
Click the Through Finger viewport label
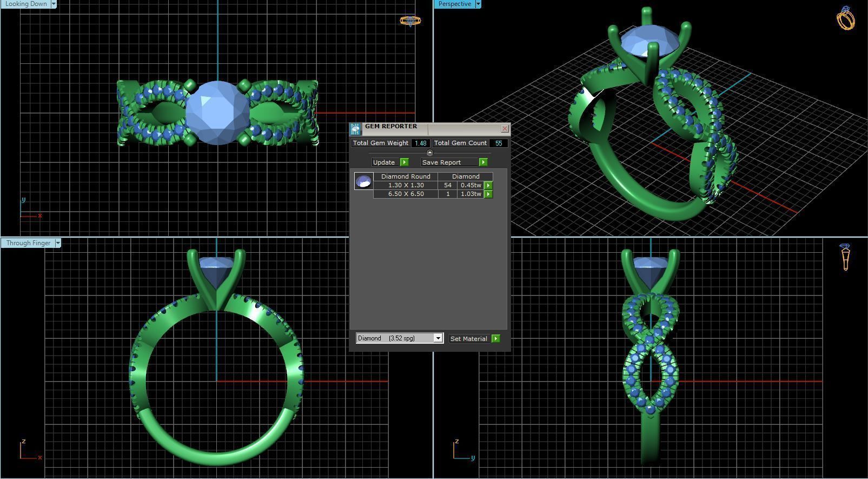coord(28,243)
